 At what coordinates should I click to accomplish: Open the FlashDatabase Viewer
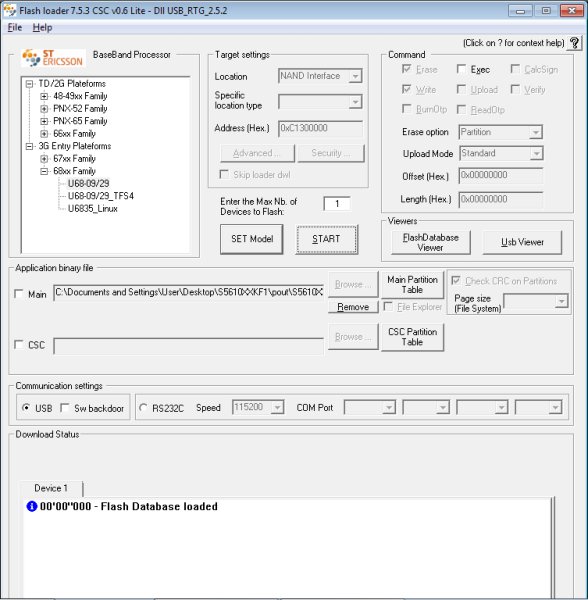(x=430, y=243)
